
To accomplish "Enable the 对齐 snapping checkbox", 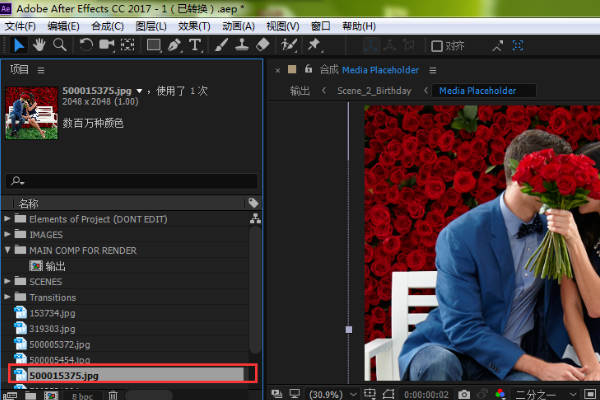I will click(x=437, y=45).
